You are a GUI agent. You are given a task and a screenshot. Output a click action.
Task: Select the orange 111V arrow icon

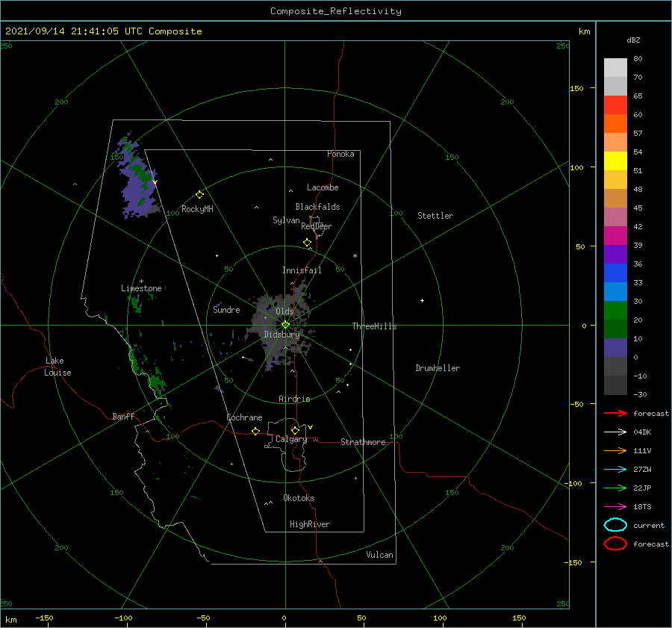[615, 450]
